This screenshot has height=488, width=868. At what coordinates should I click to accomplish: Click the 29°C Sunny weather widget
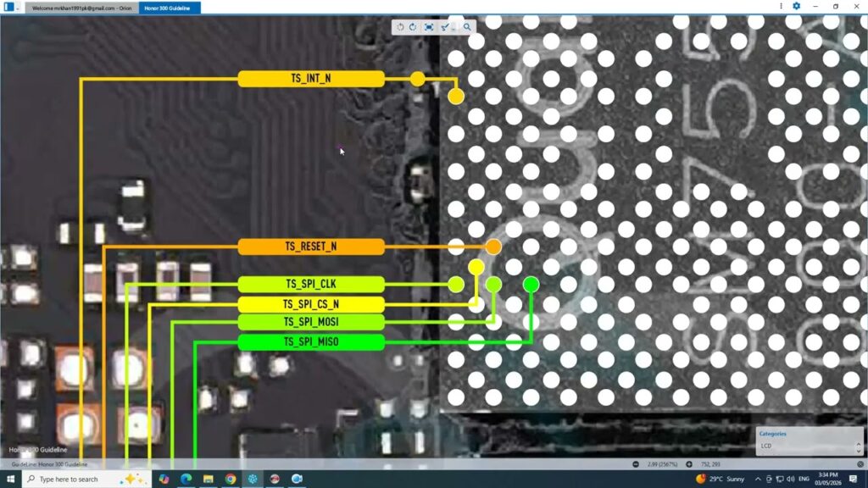point(721,480)
